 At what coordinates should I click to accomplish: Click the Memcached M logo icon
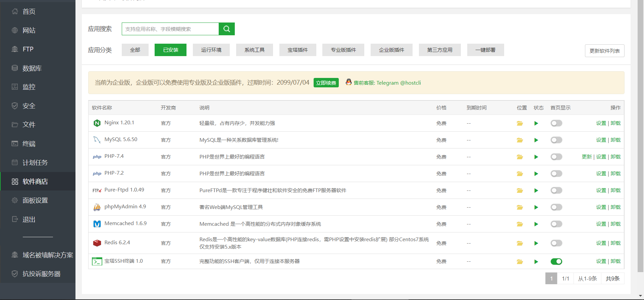tap(97, 224)
